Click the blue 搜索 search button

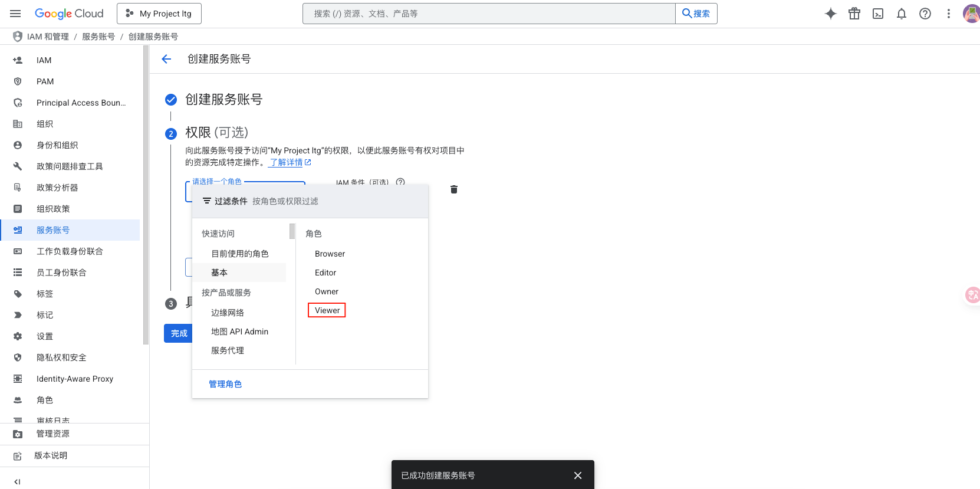pyautogui.click(x=696, y=14)
